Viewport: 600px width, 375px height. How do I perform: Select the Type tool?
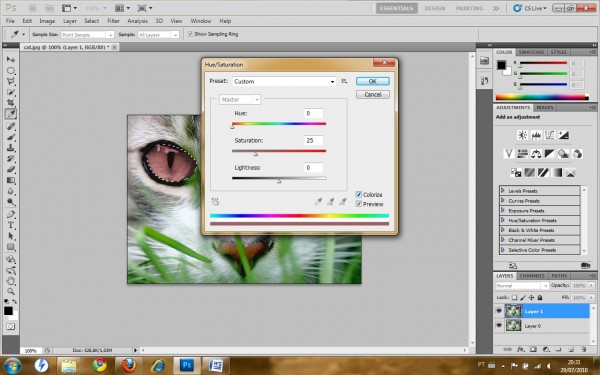tap(11, 225)
